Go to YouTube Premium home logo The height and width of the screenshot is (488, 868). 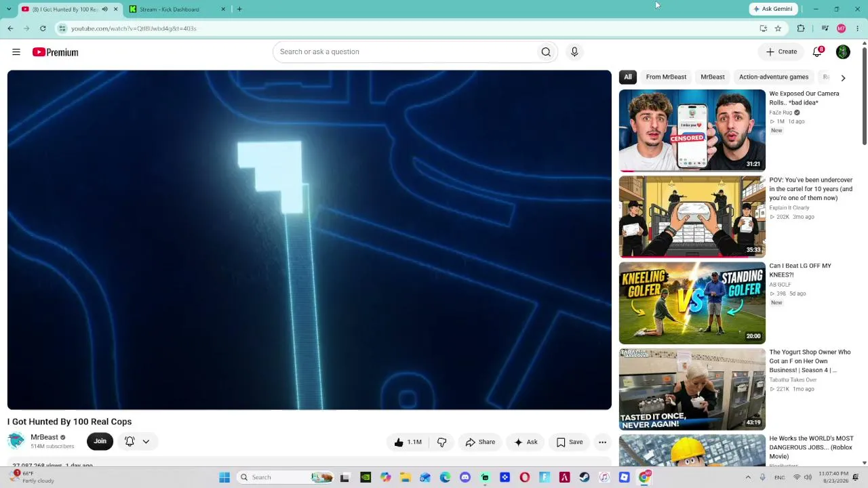[56, 52]
